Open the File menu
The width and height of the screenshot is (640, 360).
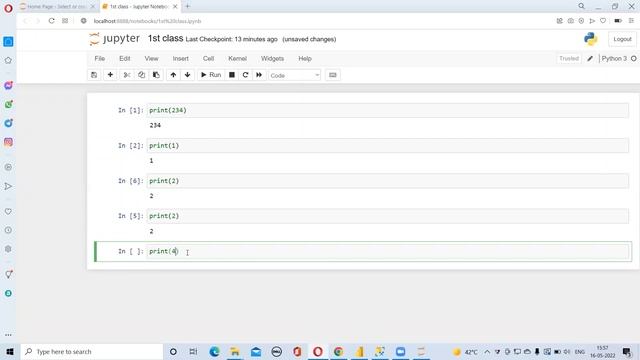(x=100, y=59)
